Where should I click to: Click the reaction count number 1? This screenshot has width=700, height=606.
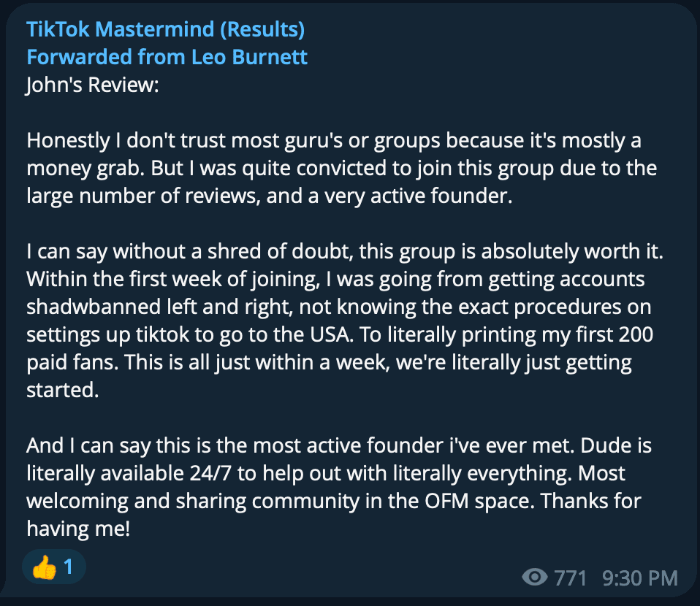(x=68, y=567)
